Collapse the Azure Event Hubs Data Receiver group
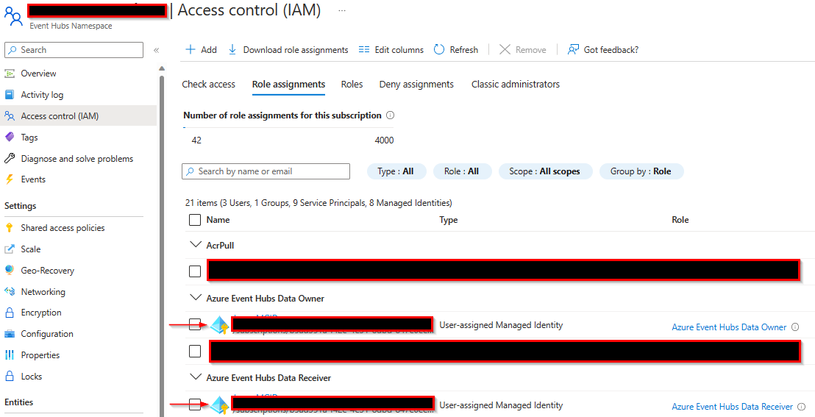This screenshot has height=417, width=815. [195, 376]
